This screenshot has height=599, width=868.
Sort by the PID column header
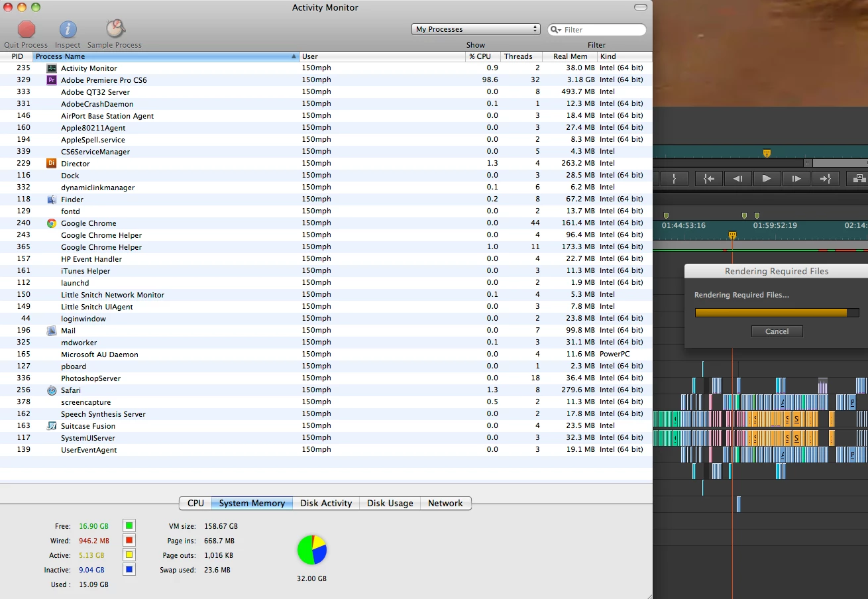point(17,56)
